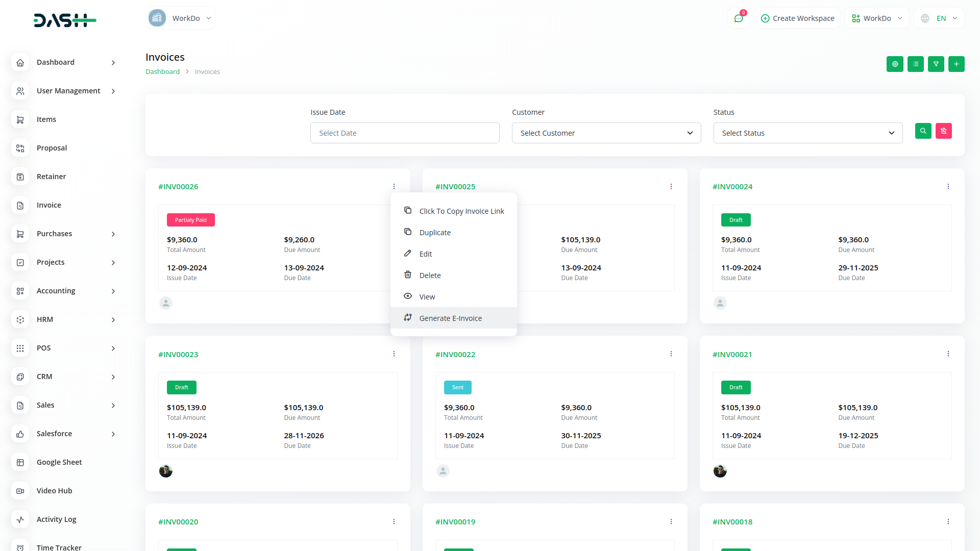Click the Create Workspace button
This screenshot has height=551, width=980.
797,18
